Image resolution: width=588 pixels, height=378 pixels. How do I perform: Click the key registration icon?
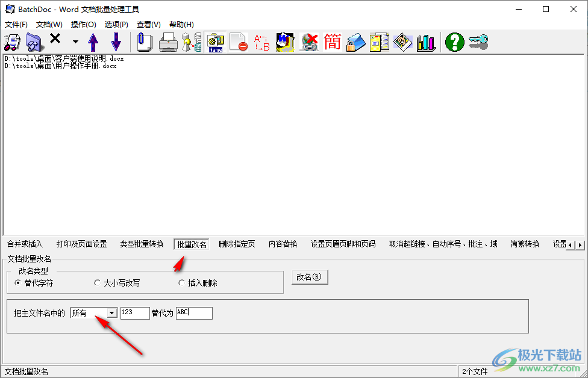pos(478,42)
